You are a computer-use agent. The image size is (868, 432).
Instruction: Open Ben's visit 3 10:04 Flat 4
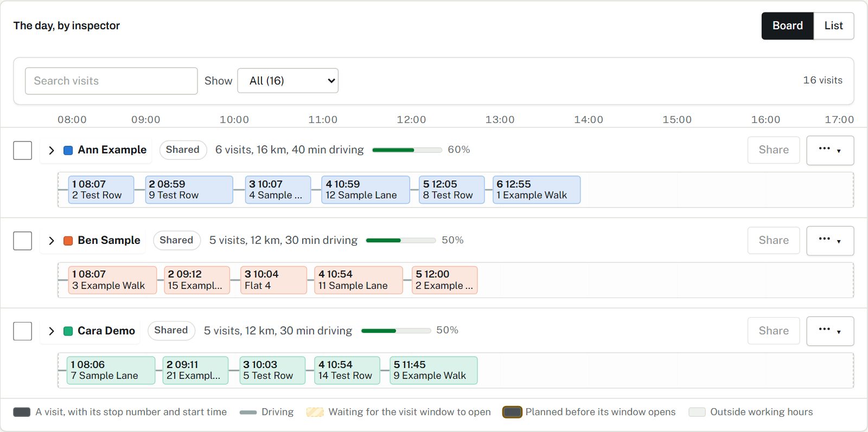273,280
